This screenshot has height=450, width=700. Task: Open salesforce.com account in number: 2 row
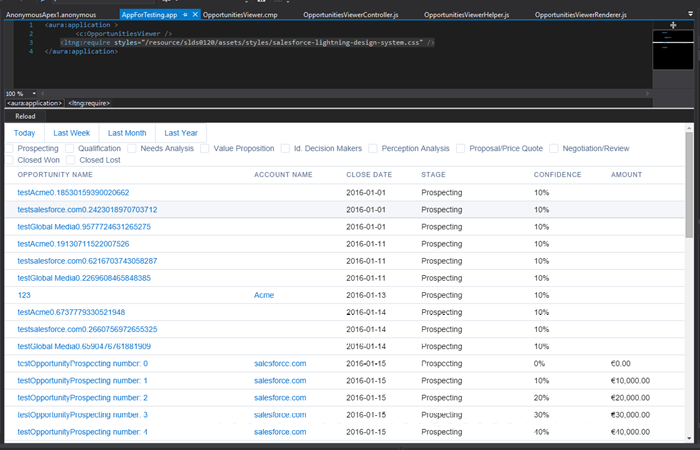pyautogui.click(x=280, y=398)
